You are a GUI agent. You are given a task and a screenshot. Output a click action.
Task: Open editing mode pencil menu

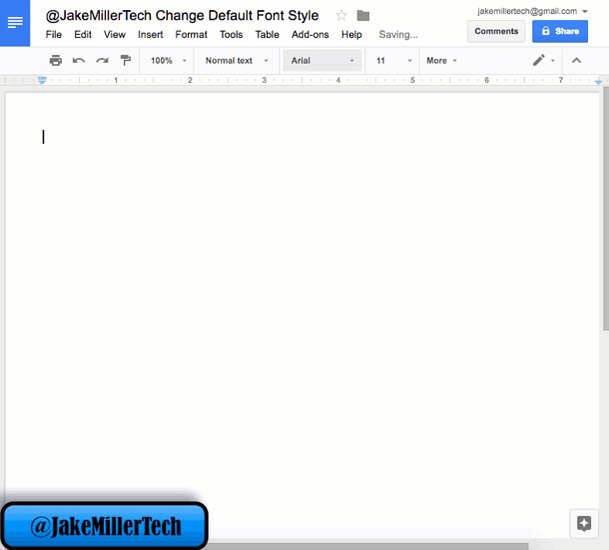click(543, 60)
